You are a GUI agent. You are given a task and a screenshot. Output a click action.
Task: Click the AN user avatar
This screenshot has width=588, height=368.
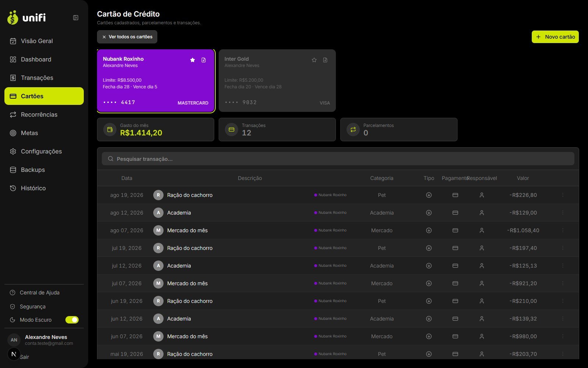click(14, 340)
